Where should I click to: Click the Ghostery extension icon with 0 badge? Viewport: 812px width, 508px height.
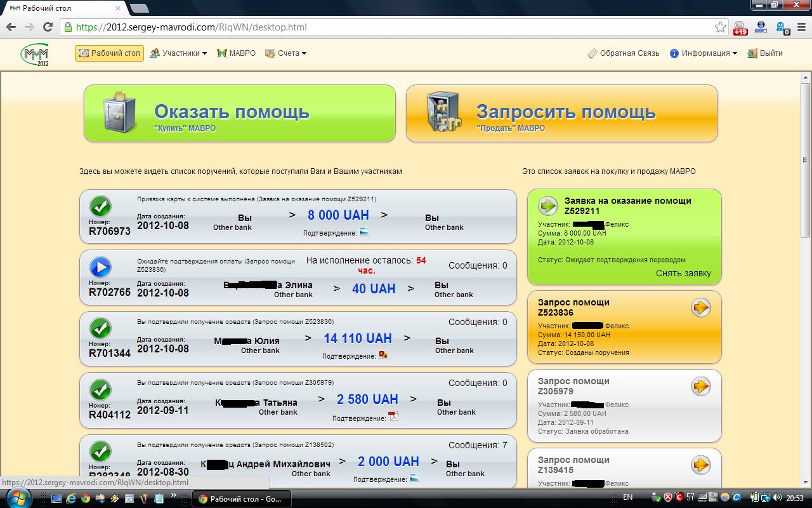tap(783, 27)
